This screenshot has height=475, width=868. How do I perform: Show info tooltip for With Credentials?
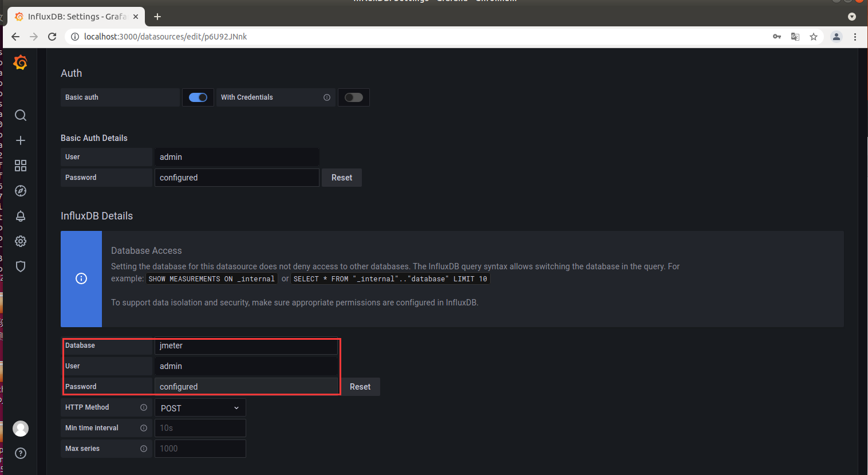(327, 97)
